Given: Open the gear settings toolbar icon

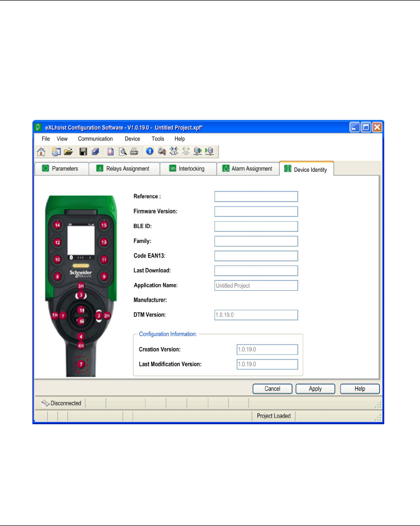Looking at the screenshot, I should pos(162,151).
